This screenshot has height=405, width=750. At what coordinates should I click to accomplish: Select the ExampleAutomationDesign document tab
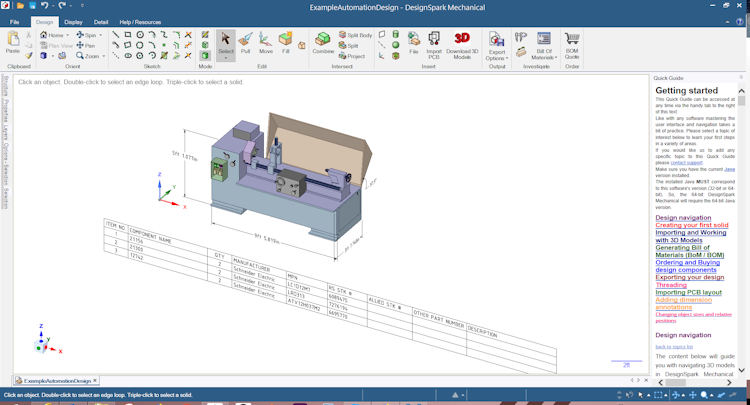[x=56, y=381]
